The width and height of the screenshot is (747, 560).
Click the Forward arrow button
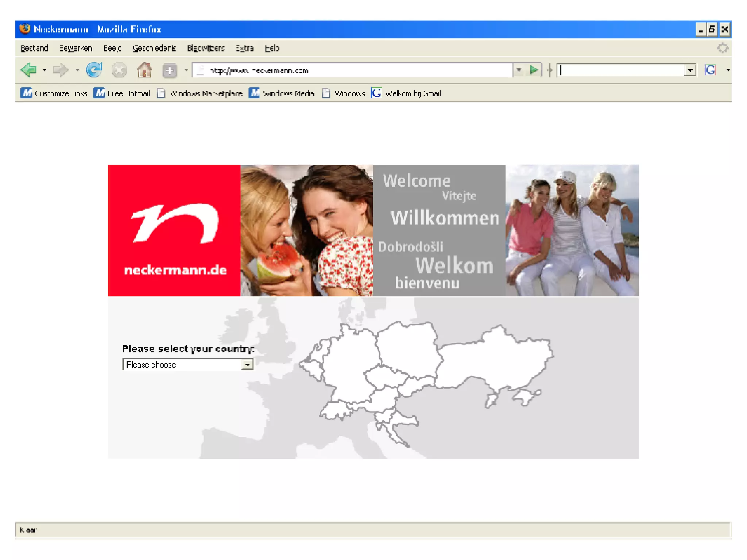point(60,70)
